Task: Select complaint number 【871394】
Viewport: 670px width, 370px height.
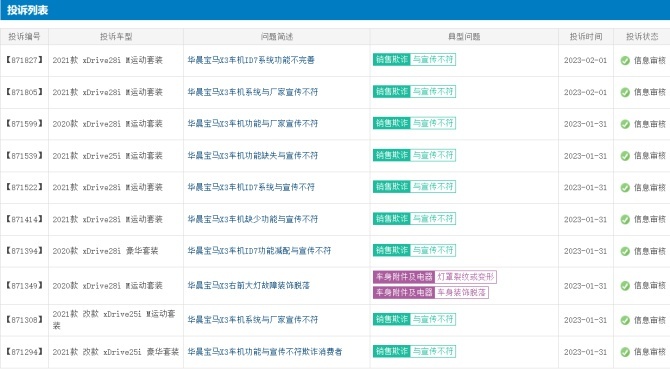Action: pyautogui.click(x=24, y=251)
